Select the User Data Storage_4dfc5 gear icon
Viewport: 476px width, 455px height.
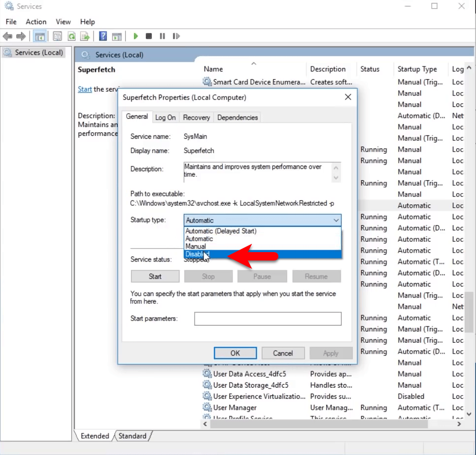click(x=207, y=385)
